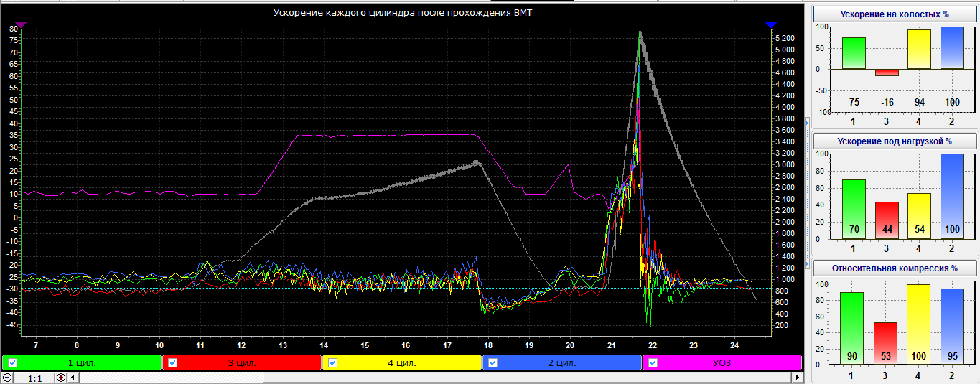Click the load bar value 44
Image resolution: width=980 pixels, height=384 pixels.
(886, 230)
